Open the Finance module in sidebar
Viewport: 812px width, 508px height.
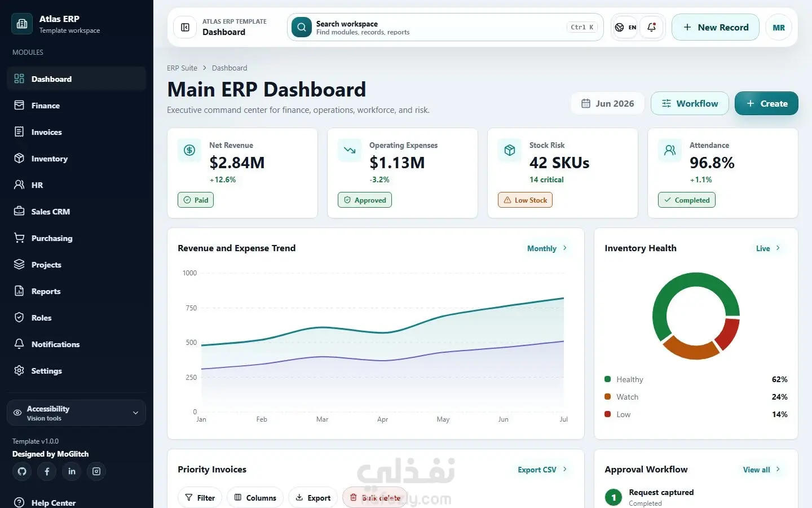tap(76, 106)
